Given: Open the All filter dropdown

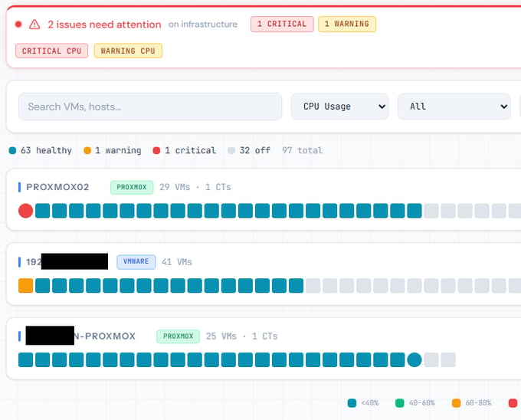Looking at the screenshot, I should click(x=454, y=107).
